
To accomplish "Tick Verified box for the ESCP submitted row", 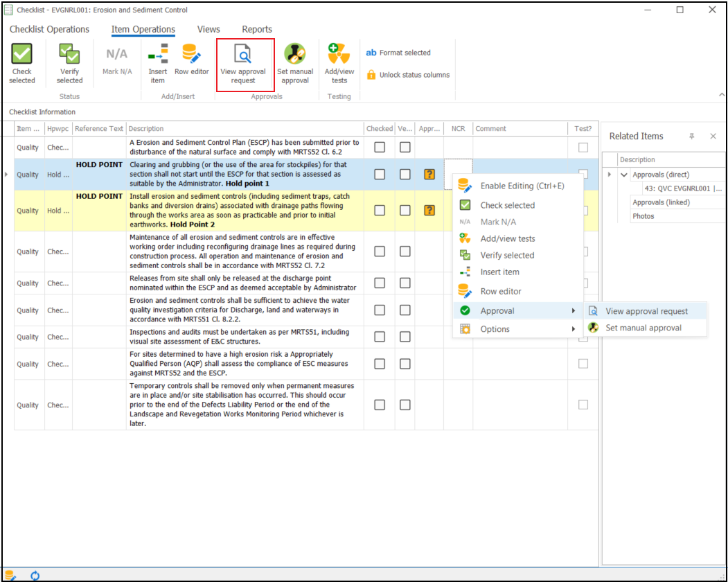I will (405, 148).
